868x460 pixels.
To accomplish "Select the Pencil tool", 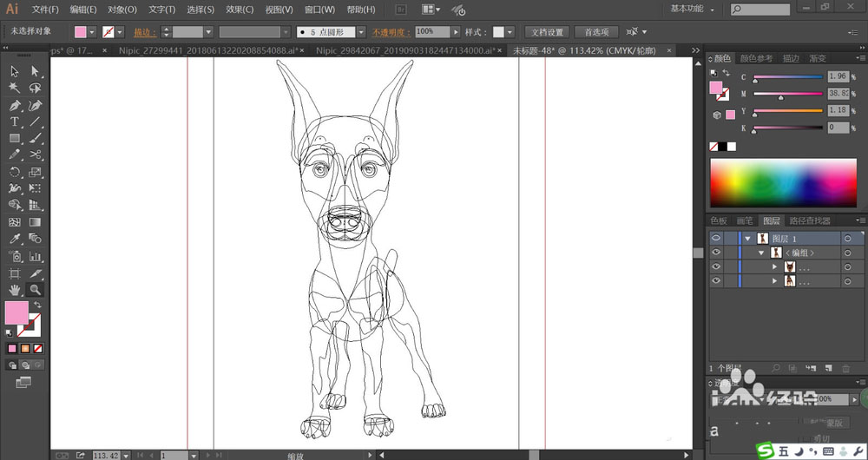I will [15, 155].
